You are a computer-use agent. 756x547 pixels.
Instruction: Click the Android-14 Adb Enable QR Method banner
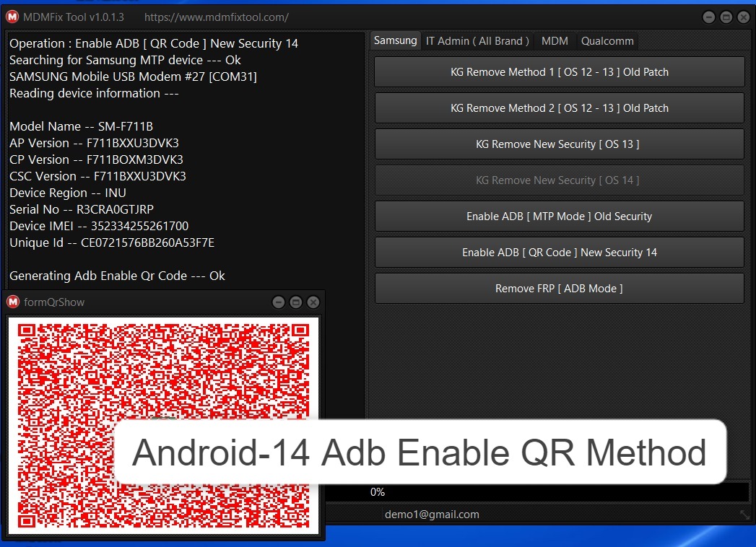point(419,452)
